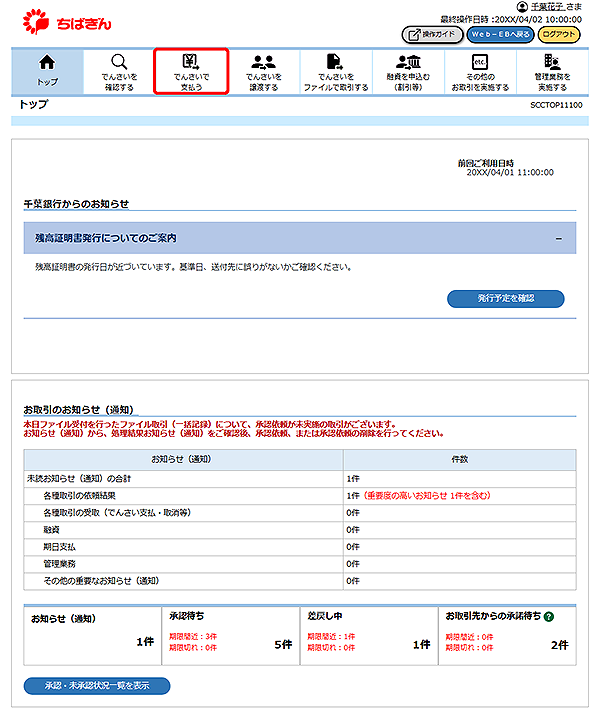Click the 各種取引の依頼結果 row
Screen dimensions: 600x719
click(300, 496)
